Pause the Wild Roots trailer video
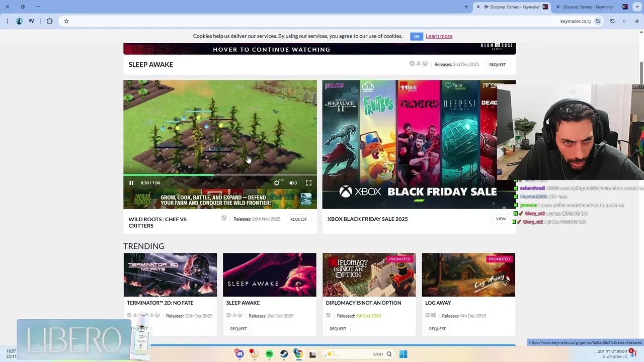Viewport: 644px width, 362px height. click(131, 183)
